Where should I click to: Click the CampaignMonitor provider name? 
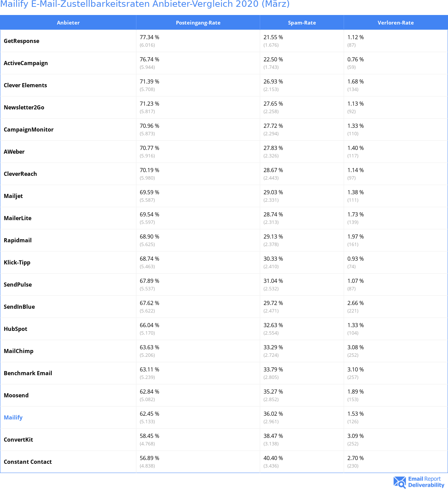coord(29,129)
